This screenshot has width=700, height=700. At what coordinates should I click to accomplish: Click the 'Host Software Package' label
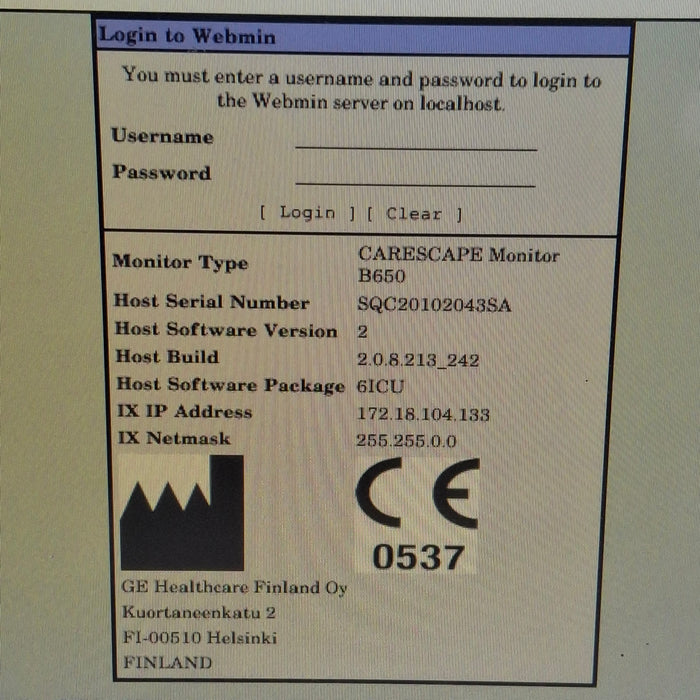click(231, 385)
